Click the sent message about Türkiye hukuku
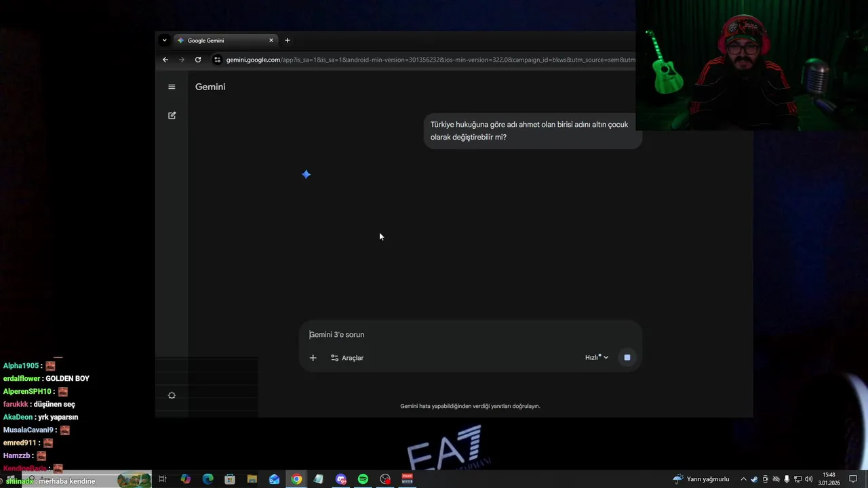The image size is (868, 488). [x=532, y=131]
